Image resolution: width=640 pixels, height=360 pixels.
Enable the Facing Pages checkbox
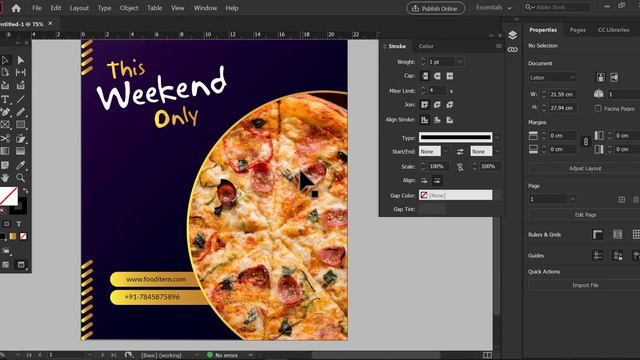pos(598,109)
